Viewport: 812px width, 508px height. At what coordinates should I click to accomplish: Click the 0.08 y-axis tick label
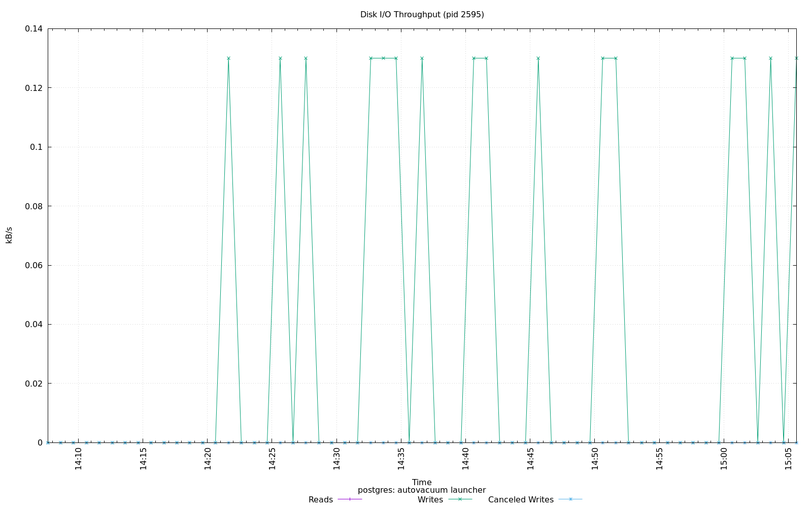[33, 206]
